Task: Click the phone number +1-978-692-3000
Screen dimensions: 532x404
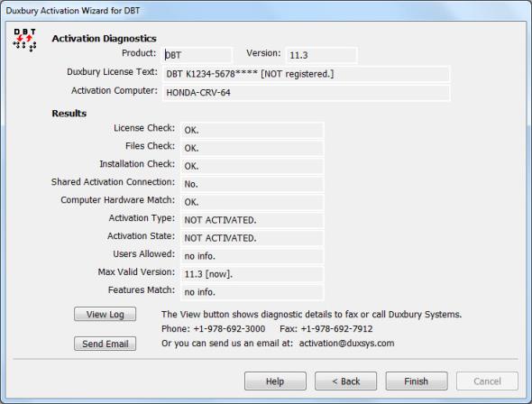Action: [x=229, y=328]
